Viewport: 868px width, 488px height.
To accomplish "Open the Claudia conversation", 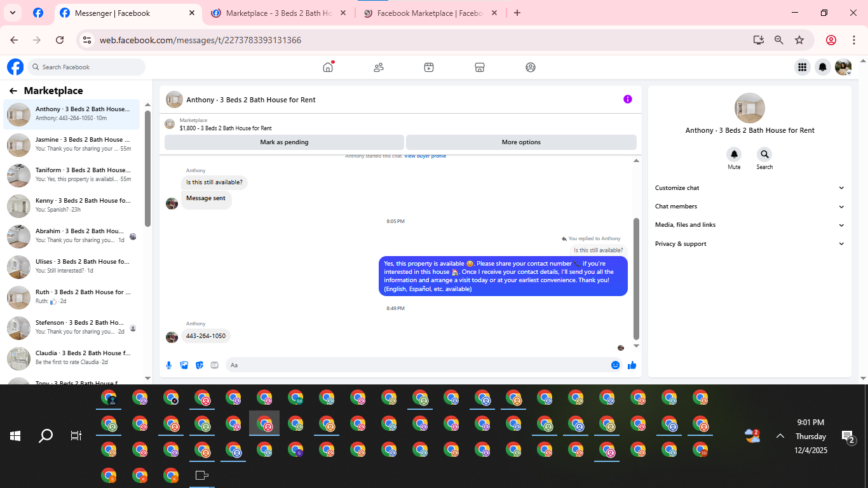I will point(71,358).
